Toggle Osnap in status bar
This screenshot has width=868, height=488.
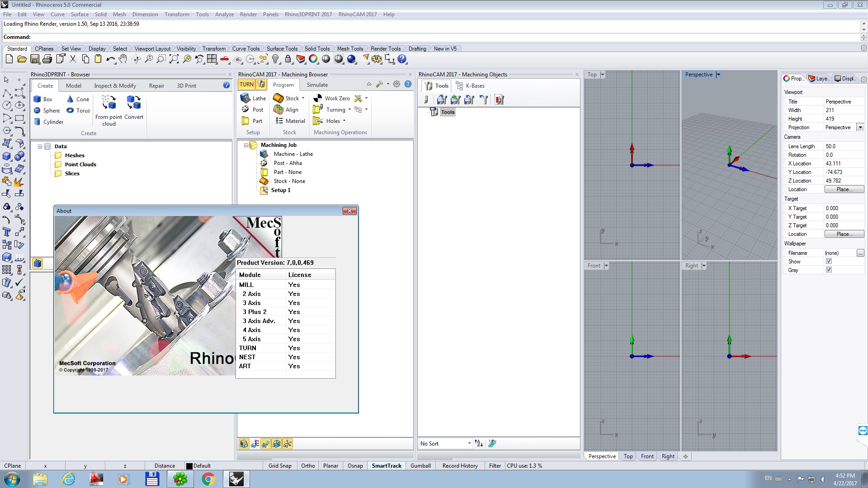click(x=355, y=466)
